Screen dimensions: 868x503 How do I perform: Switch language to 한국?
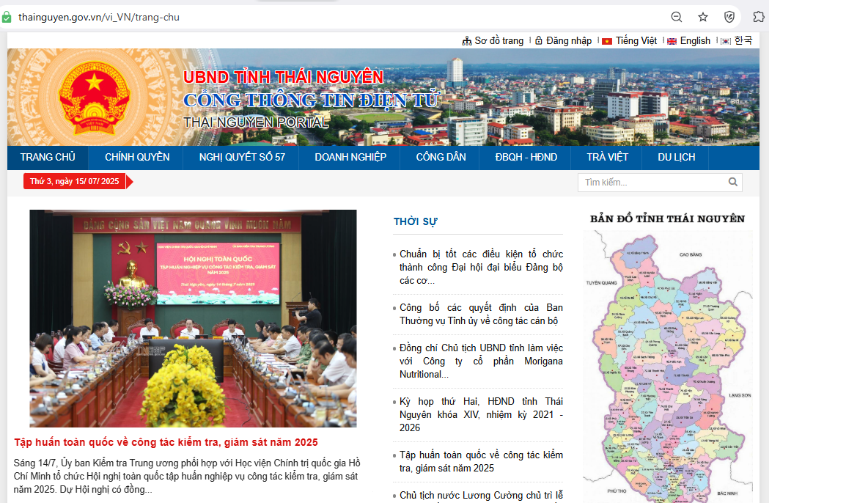743,40
